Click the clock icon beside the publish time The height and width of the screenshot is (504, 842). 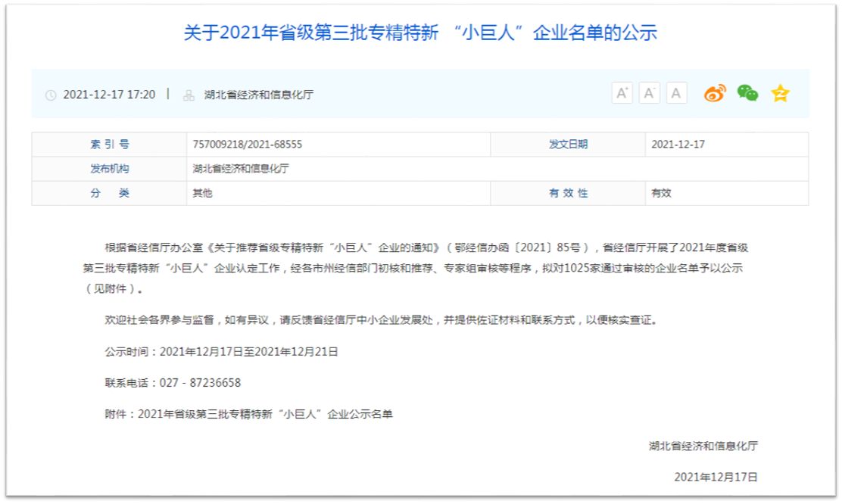51,95
